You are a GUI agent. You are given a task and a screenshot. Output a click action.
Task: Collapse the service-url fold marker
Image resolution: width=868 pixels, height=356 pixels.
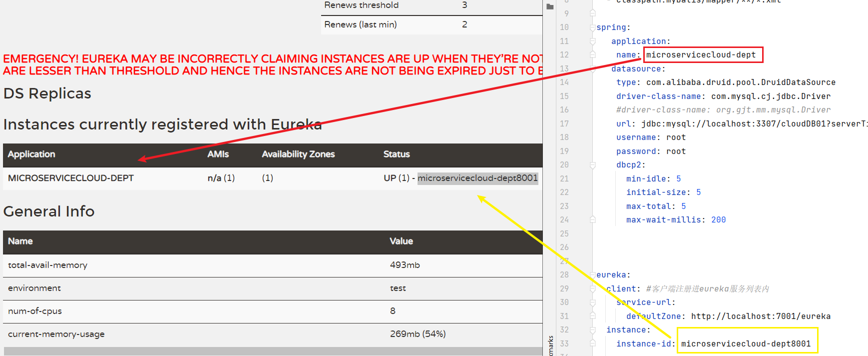592,302
